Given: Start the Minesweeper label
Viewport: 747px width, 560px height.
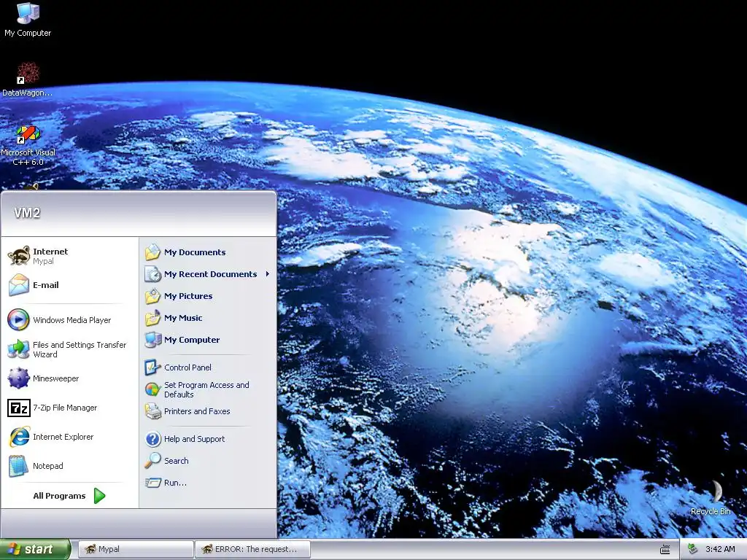Looking at the screenshot, I should [x=55, y=378].
